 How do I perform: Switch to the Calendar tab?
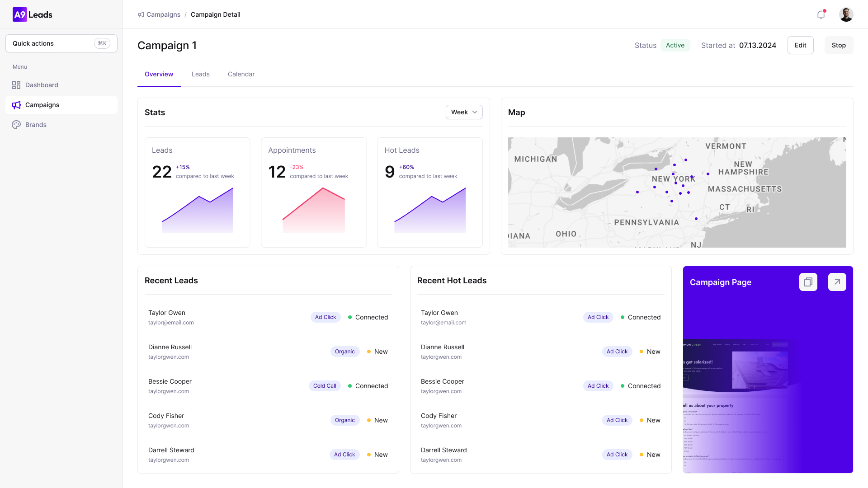(241, 74)
